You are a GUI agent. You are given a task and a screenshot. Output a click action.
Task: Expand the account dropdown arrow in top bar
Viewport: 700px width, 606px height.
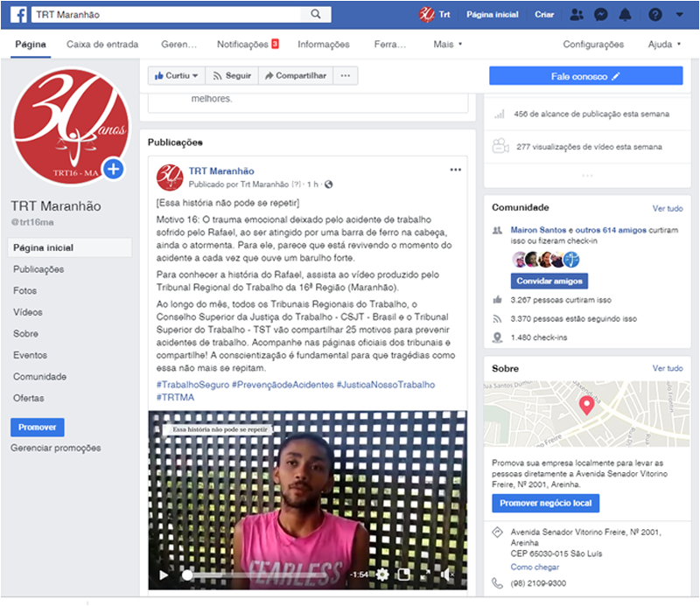680,15
